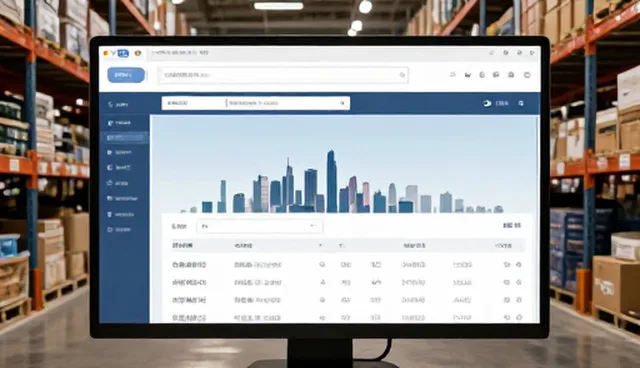Open the last sidebar item with the square icon
Viewport: 640px width, 368px height.
pos(119,230)
